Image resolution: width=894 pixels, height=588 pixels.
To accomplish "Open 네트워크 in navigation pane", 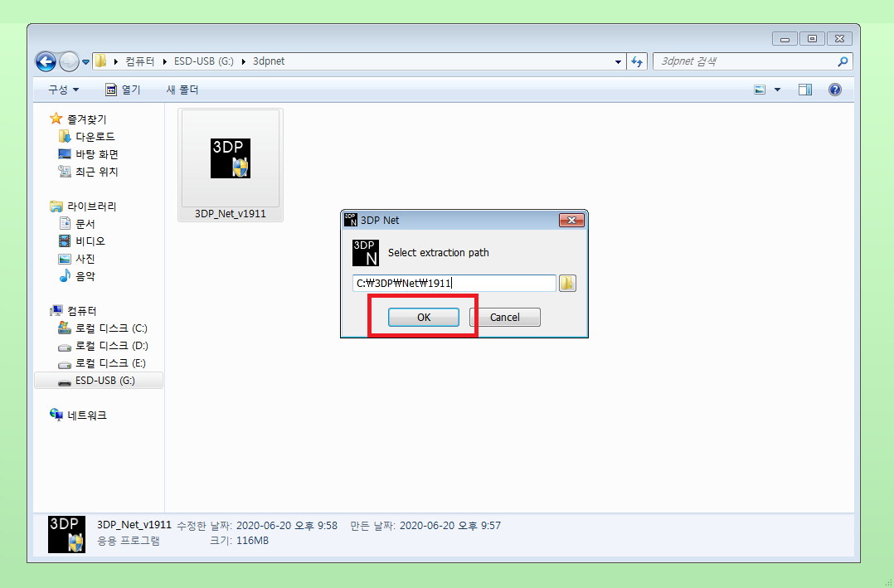I will coord(86,415).
